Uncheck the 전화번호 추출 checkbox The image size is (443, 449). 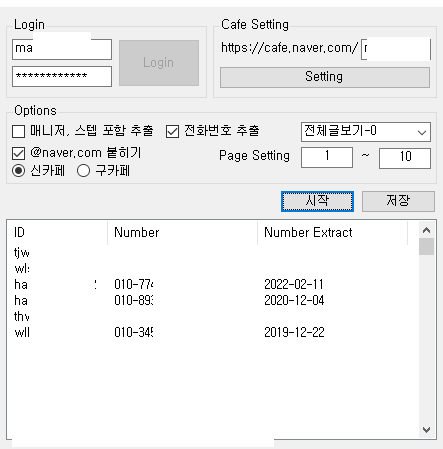[172, 131]
